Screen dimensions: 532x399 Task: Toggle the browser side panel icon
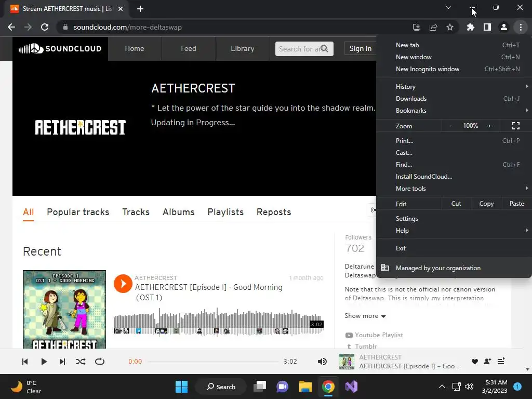[x=487, y=27]
